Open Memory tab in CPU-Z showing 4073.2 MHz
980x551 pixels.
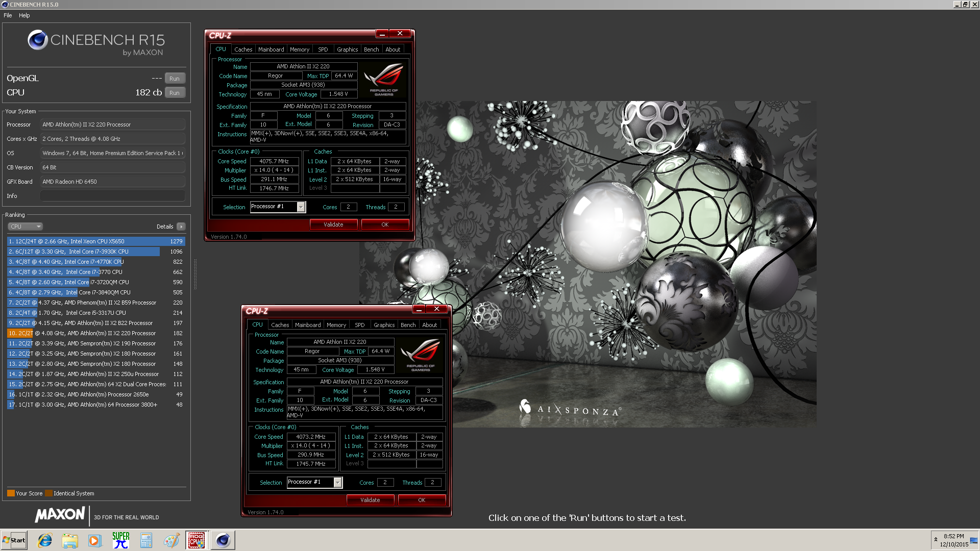[336, 325]
